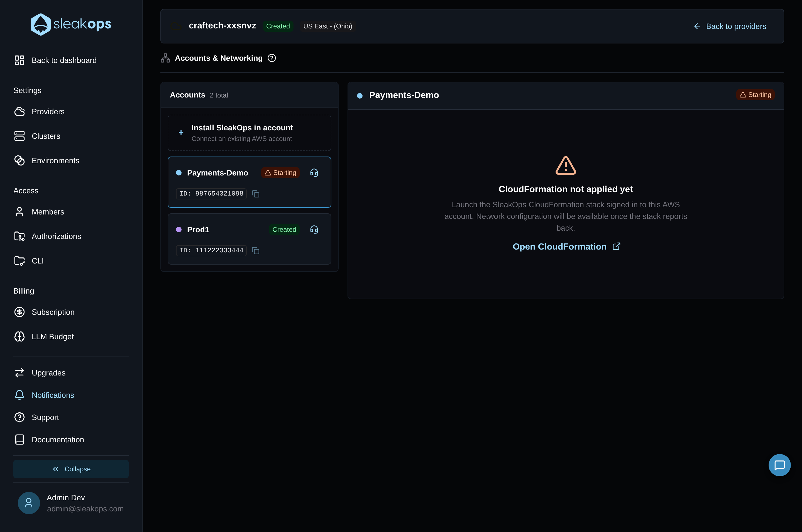This screenshot has height=532, width=802.
Task: Click the Created badge on Prod1
Action: click(x=284, y=229)
